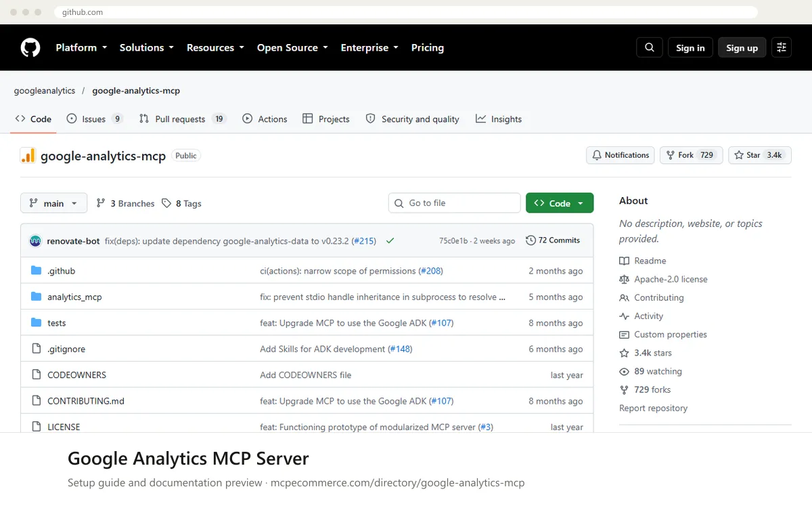Image resolution: width=812 pixels, height=508 pixels.
Task: Open the 72 Commits history link
Action: coord(553,240)
